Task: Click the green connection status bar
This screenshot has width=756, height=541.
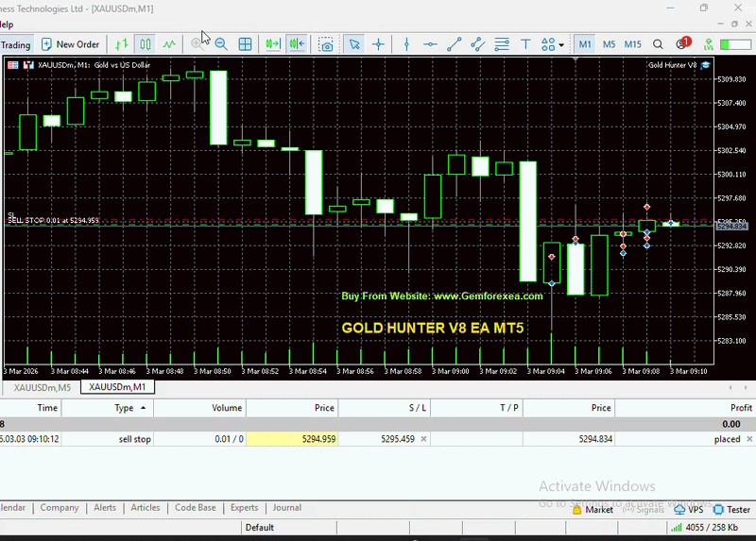Action: (735, 44)
